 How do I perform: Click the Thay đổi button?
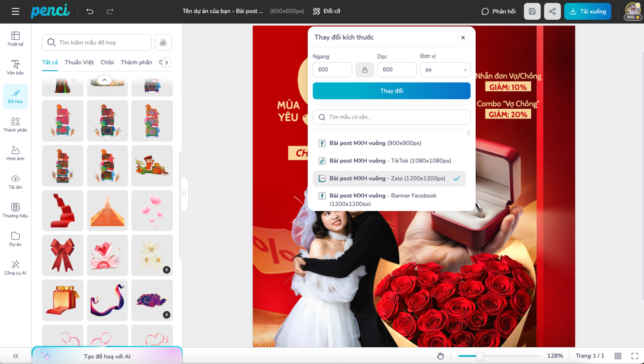click(391, 91)
